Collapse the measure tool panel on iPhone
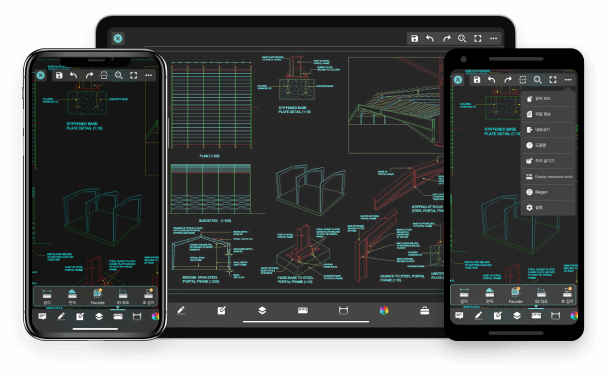607x381 pixels. click(x=118, y=317)
